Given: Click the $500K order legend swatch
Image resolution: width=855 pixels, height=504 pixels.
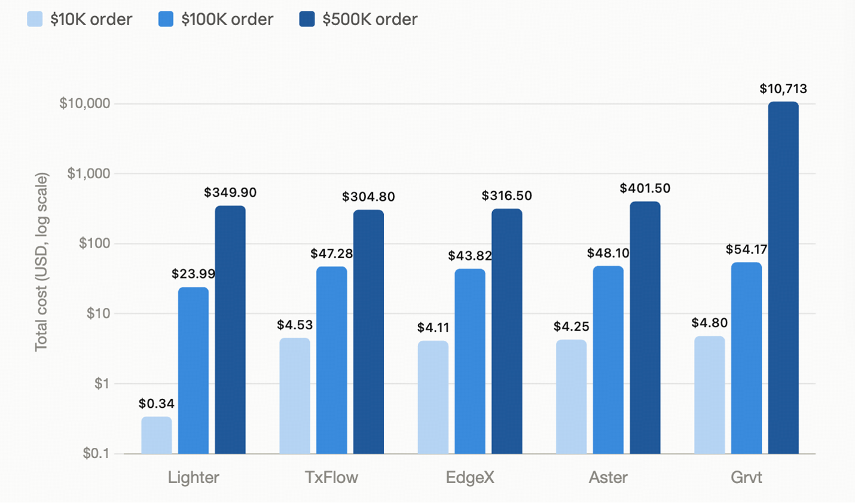Looking at the screenshot, I should (x=307, y=19).
